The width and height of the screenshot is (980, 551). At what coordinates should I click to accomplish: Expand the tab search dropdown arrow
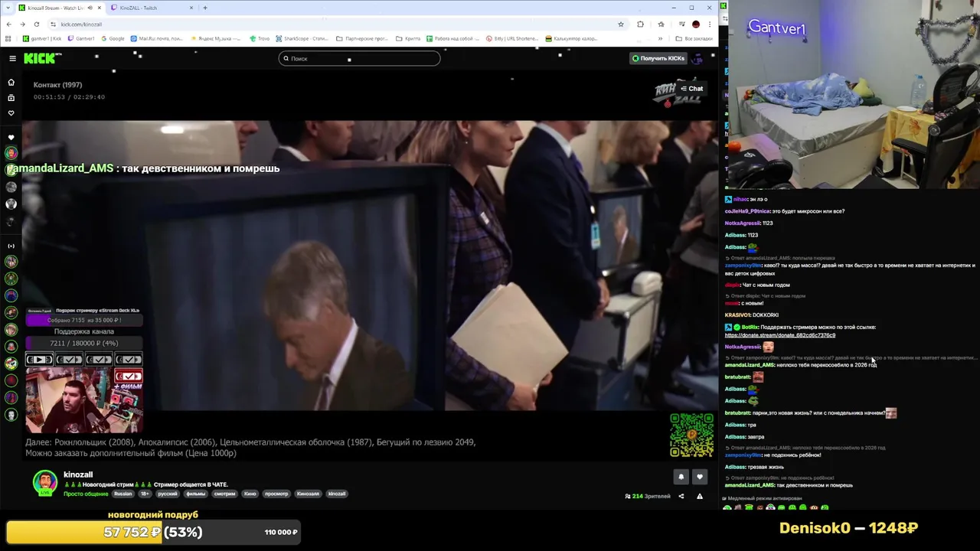[8, 8]
